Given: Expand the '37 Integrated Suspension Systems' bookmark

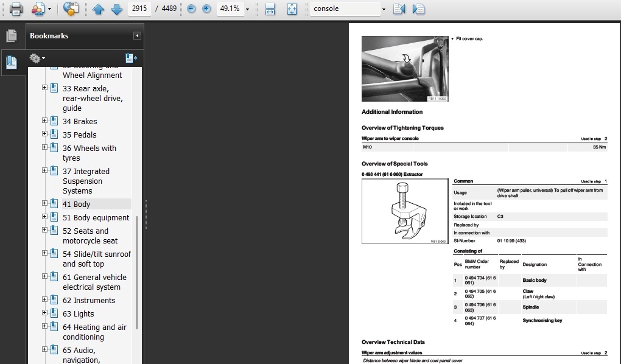Looking at the screenshot, I should (45, 170).
